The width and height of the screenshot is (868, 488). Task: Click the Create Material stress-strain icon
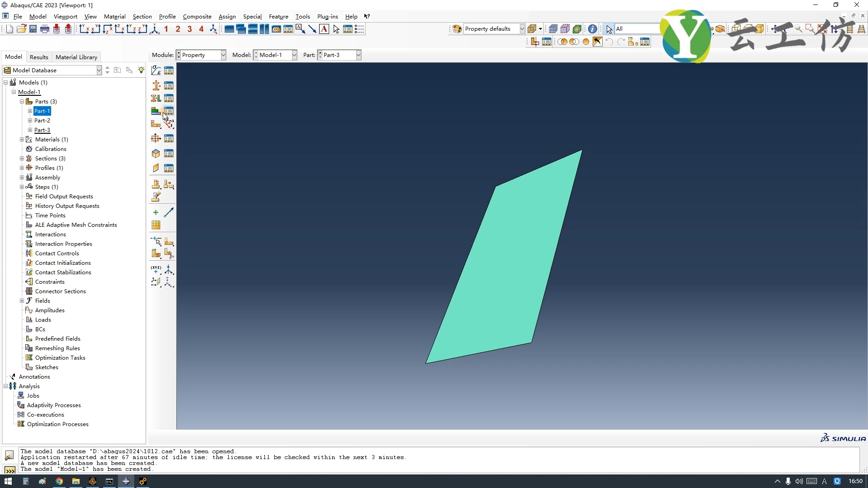tap(156, 70)
